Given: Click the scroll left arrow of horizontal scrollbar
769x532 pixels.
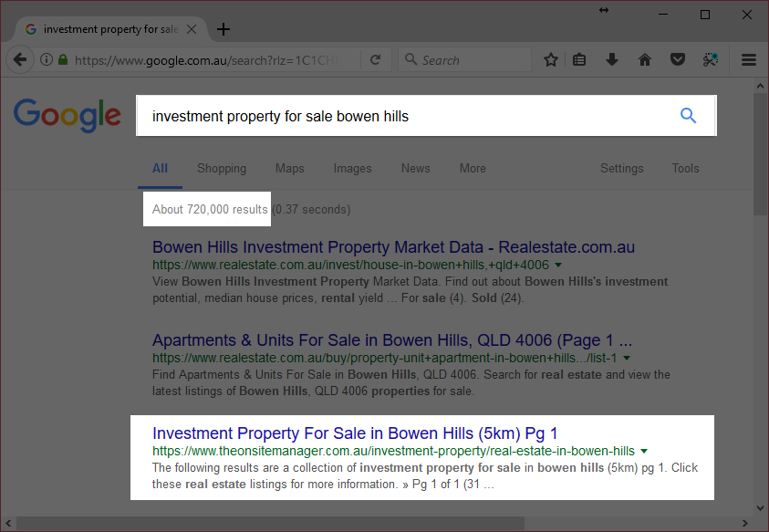Looking at the screenshot, I should [8, 523].
